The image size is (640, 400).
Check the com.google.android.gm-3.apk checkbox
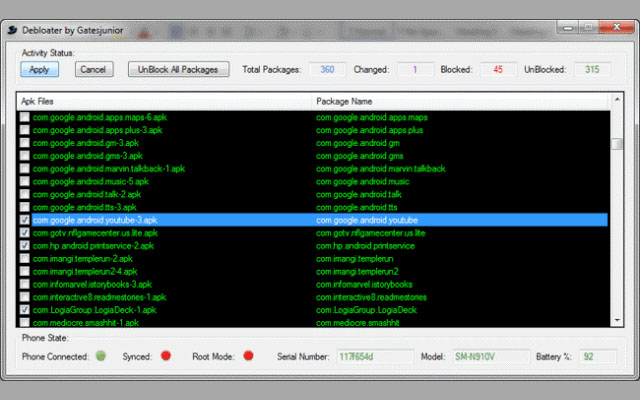point(24,143)
